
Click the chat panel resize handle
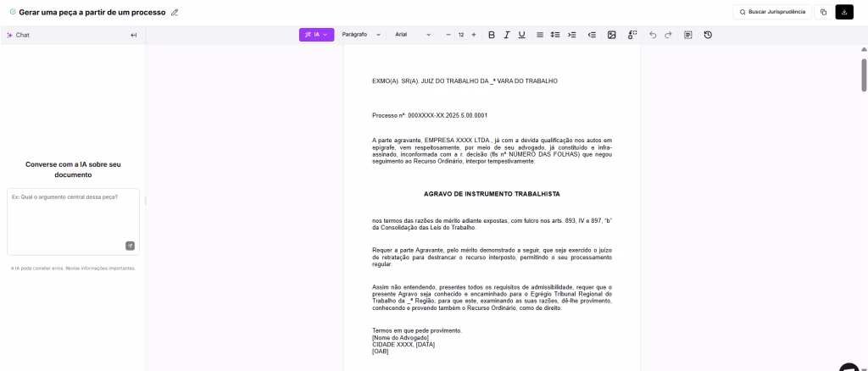click(144, 201)
